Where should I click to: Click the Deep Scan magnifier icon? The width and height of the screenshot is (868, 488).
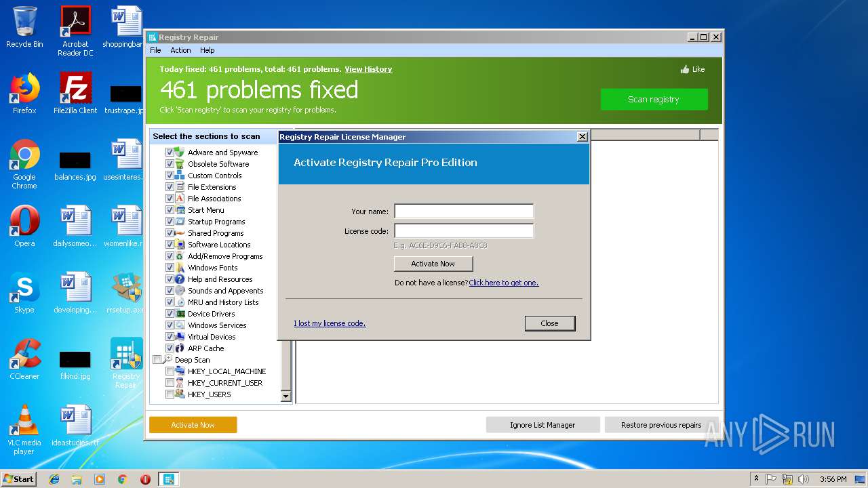click(167, 359)
